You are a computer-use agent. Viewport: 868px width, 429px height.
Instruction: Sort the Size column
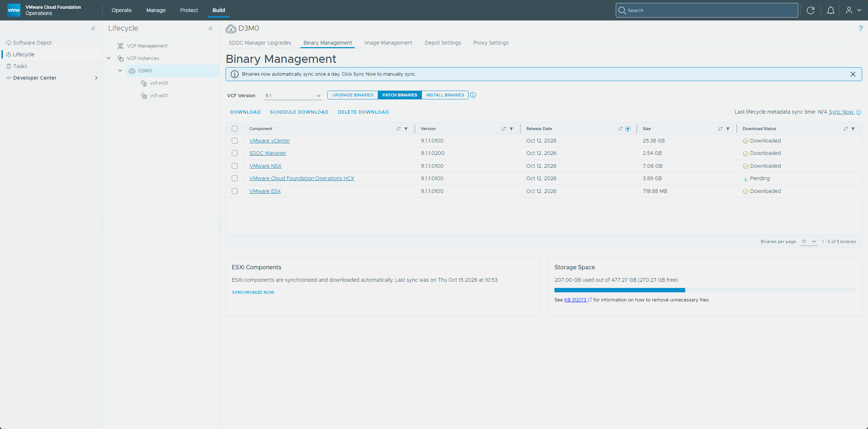click(x=721, y=129)
